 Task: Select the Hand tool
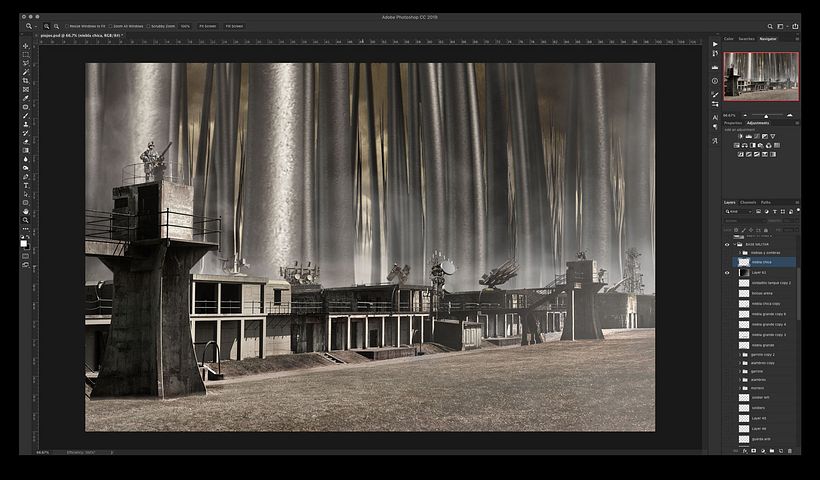pyautogui.click(x=26, y=211)
